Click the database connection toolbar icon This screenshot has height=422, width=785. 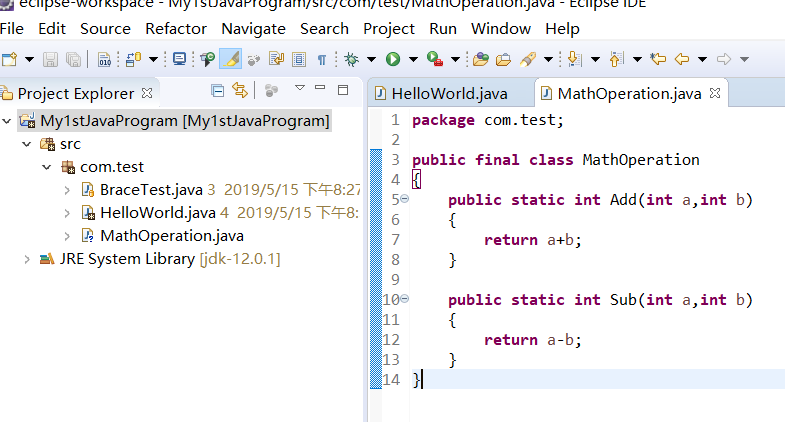pyautogui.click(x=134, y=59)
